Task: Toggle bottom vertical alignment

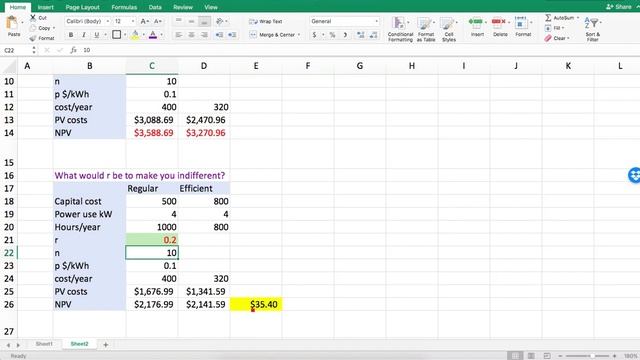Action: click(x=204, y=21)
